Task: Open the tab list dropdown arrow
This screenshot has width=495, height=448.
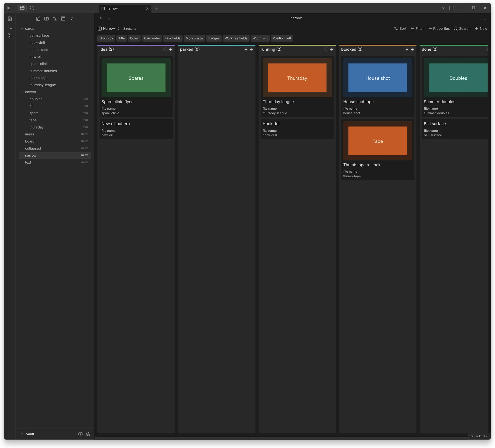Action: [444, 8]
